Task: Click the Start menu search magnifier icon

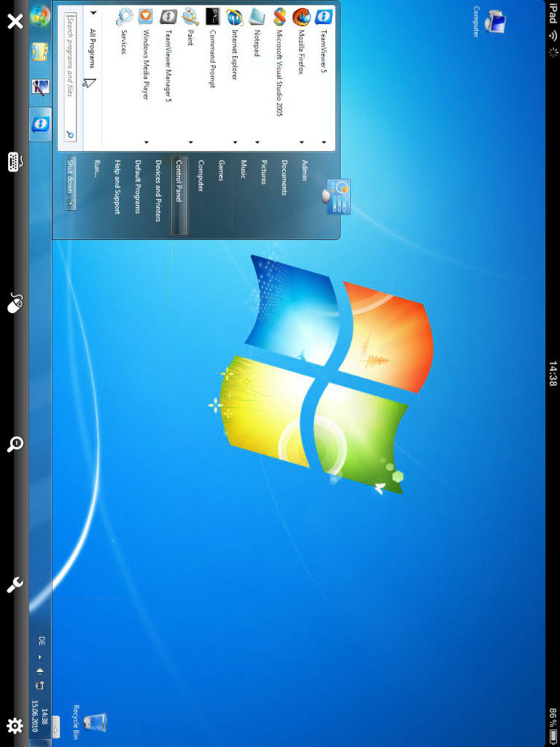Action: point(70,135)
